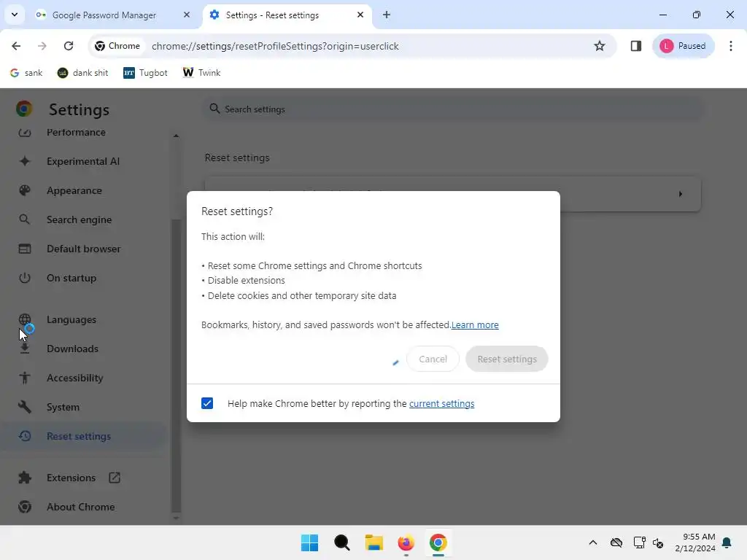Click the Chrome site info chip

[x=117, y=46]
